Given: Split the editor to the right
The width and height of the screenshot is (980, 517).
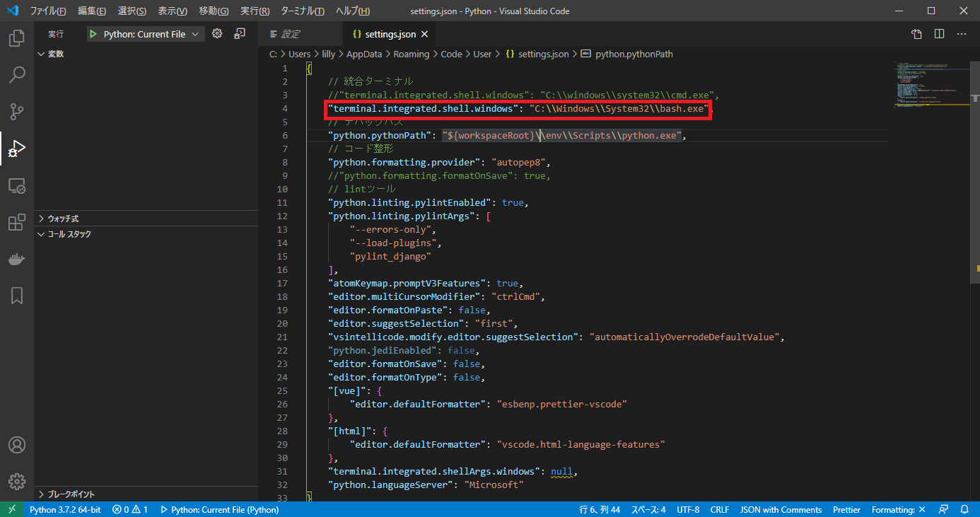Looking at the screenshot, I should point(939,34).
